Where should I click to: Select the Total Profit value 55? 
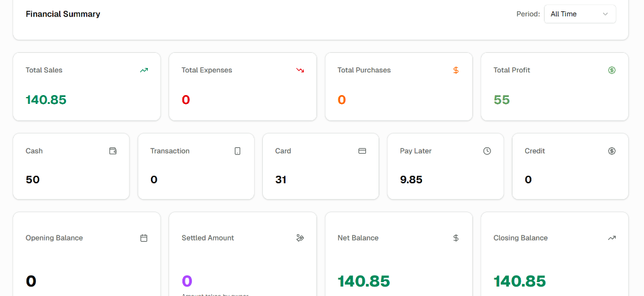[x=501, y=100]
